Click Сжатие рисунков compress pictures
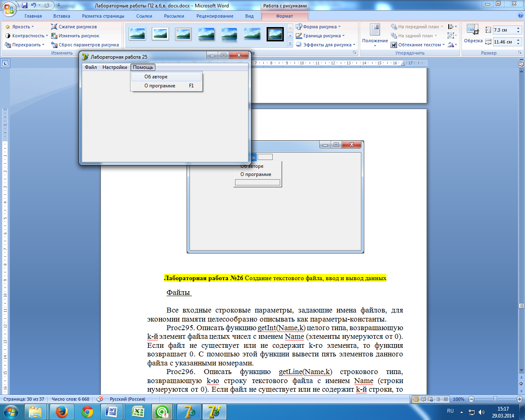Viewport: 525px width, 420px height. (x=74, y=27)
